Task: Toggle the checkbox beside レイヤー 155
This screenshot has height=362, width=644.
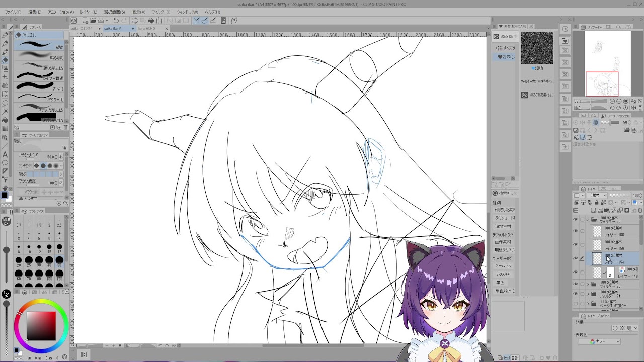Action: click(x=583, y=231)
